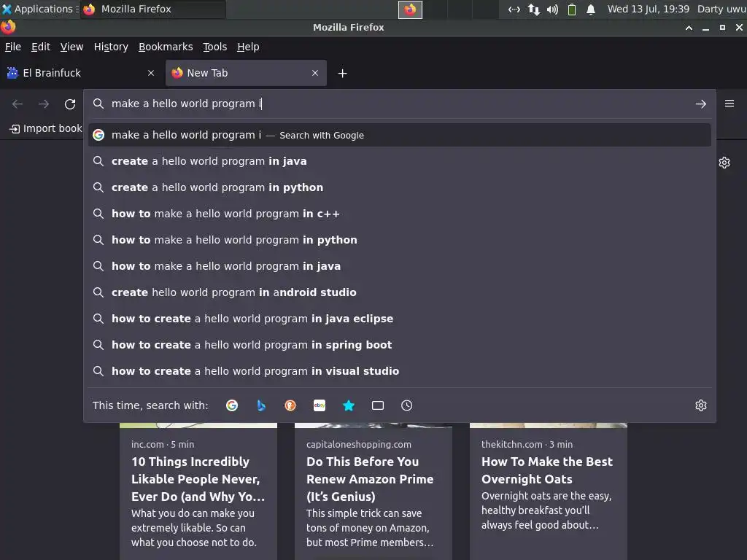
Task: Reload the current page
Action: tap(70, 104)
